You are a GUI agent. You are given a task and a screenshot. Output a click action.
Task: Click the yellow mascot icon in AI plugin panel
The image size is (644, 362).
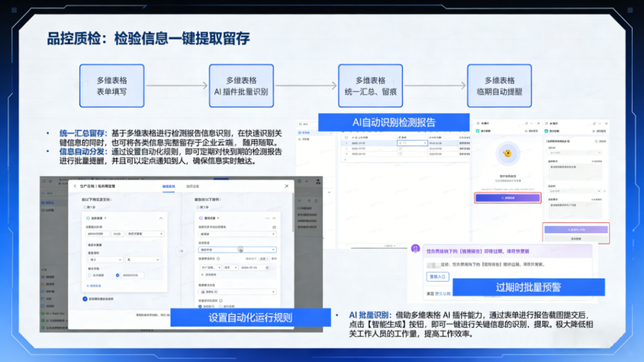coord(507,153)
